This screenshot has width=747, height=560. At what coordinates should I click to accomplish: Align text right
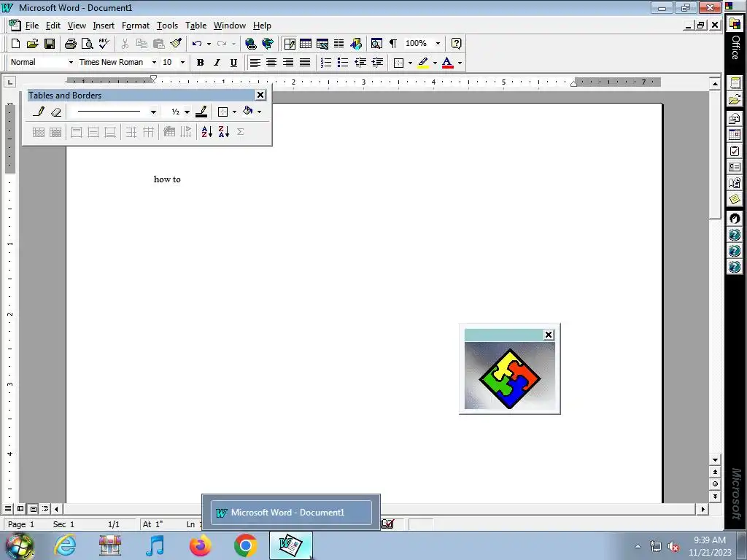[288, 63]
